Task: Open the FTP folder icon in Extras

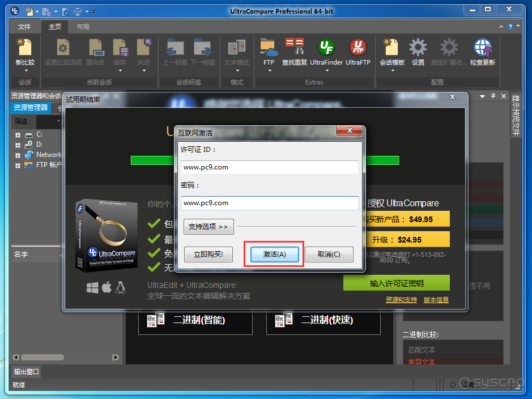Action: (269, 48)
